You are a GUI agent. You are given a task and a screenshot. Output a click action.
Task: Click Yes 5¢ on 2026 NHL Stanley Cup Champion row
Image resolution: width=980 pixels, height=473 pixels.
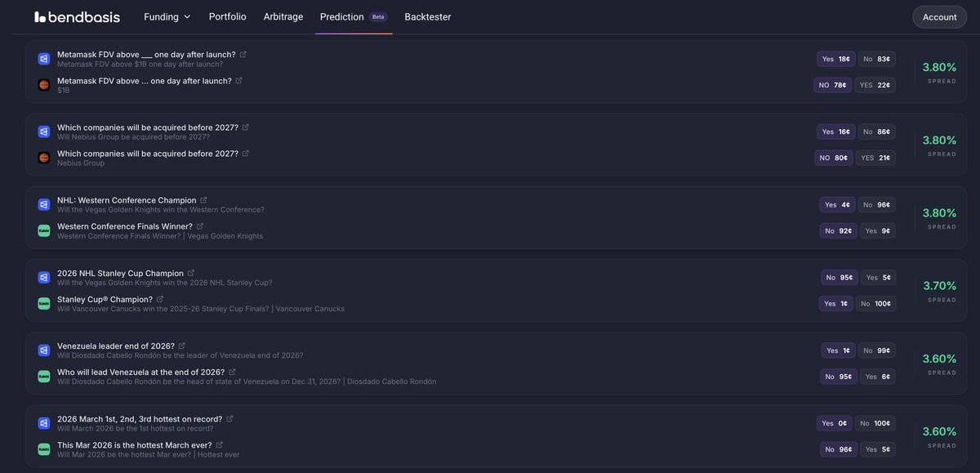(x=878, y=277)
